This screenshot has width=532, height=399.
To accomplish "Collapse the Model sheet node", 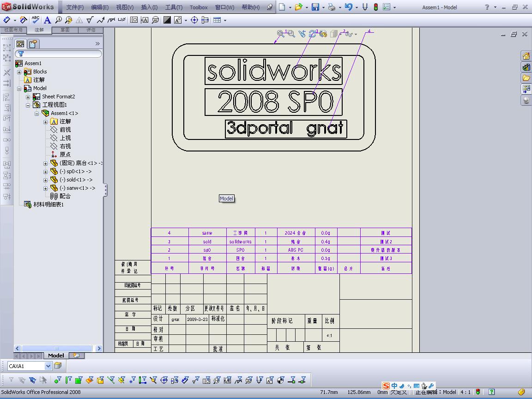I will pyautogui.click(x=19, y=89).
